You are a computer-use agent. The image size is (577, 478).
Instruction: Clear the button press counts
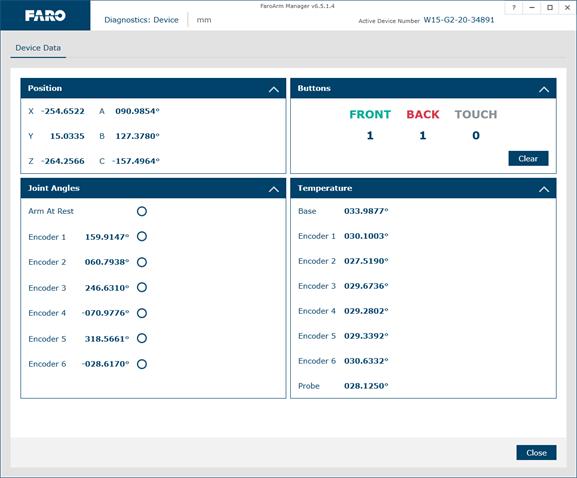click(x=528, y=158)
